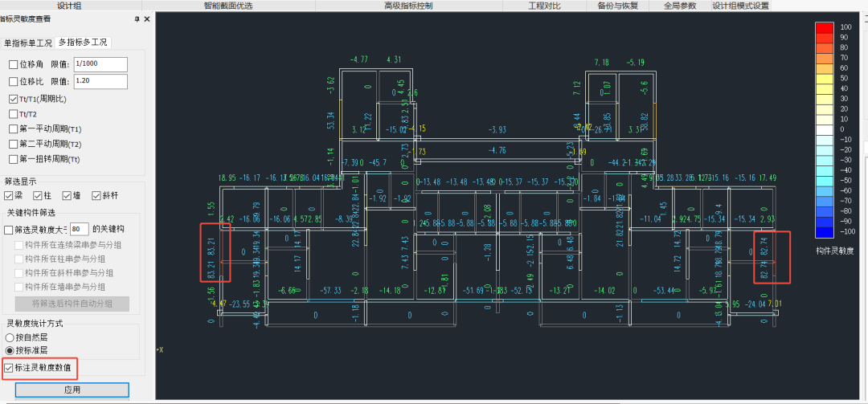Open the 全局参数 menu section
Viewport: 868px width, 404px height.
click(679, 6)
